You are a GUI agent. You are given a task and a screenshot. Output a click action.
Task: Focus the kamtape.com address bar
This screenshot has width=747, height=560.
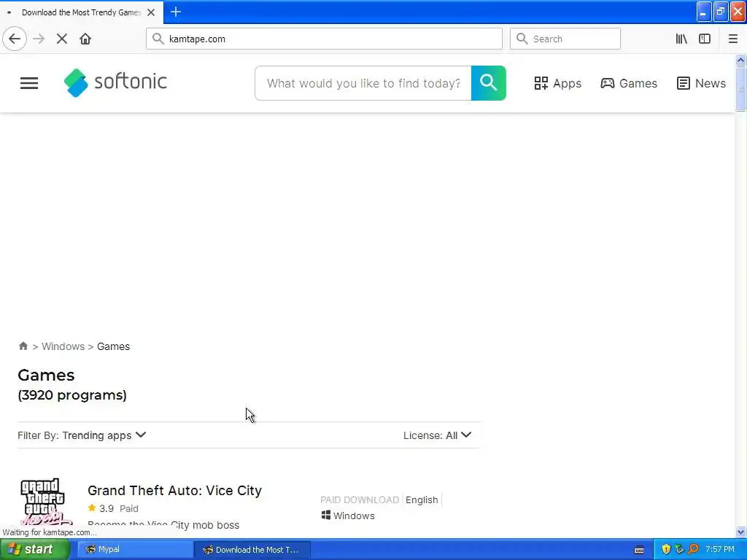pyautogui.click(x=324, y=39)
